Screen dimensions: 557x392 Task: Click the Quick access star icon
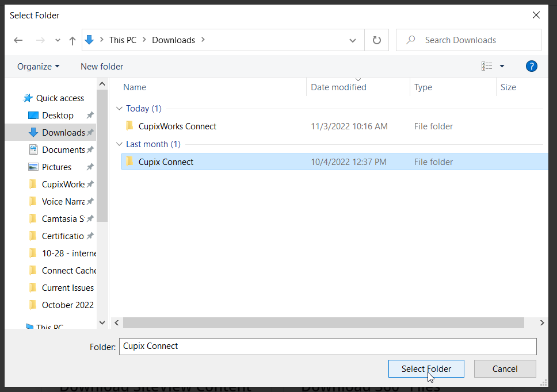click(28, 98)
